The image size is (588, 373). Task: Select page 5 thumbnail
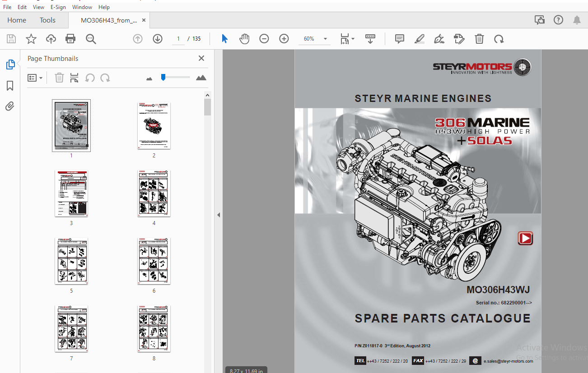[71, 261]
